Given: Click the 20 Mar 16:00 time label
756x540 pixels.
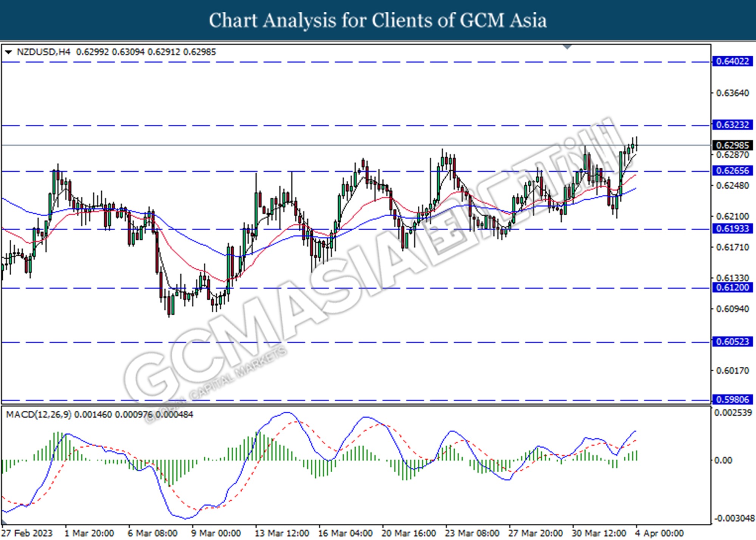Looking at the screenshot, I should point(409,533).
